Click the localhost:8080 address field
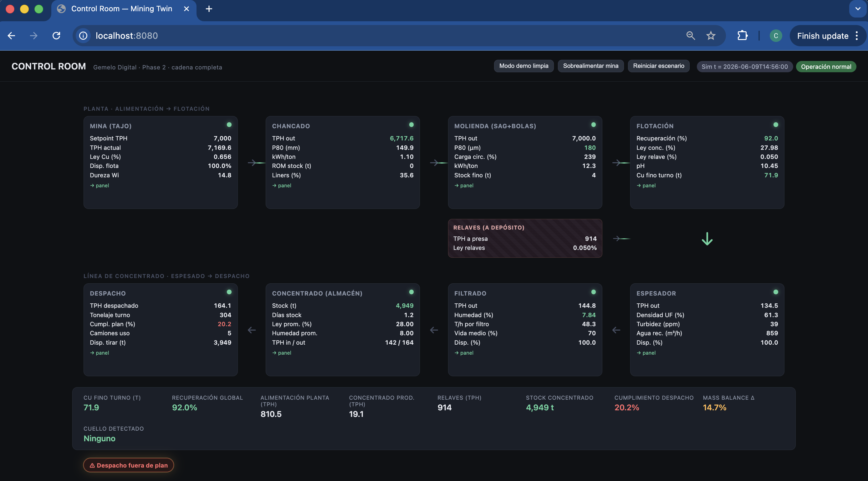This screenshot has height=481, width=868. [384, 36]
